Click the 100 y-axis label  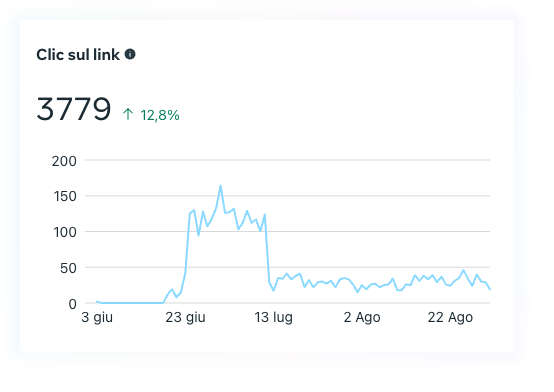[65, 233]
